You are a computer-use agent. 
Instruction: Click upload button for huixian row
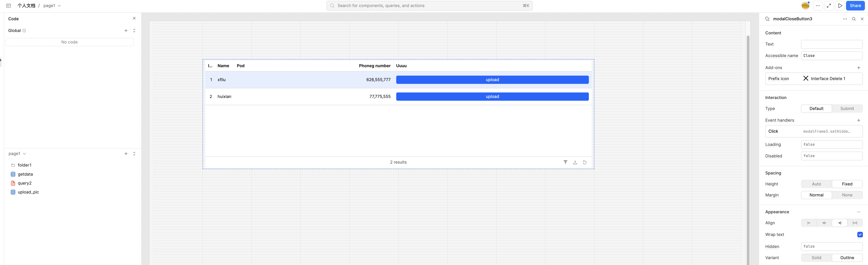(492, 97)
